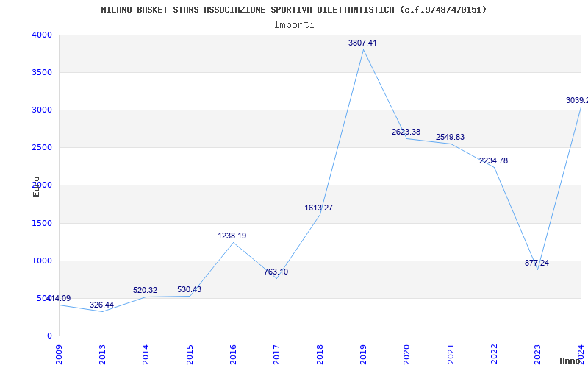Image resolution: width=588 pixels, height=368 pixels.
Task: Click the 0 y-axis tick label
Action: tap(49, 336)
